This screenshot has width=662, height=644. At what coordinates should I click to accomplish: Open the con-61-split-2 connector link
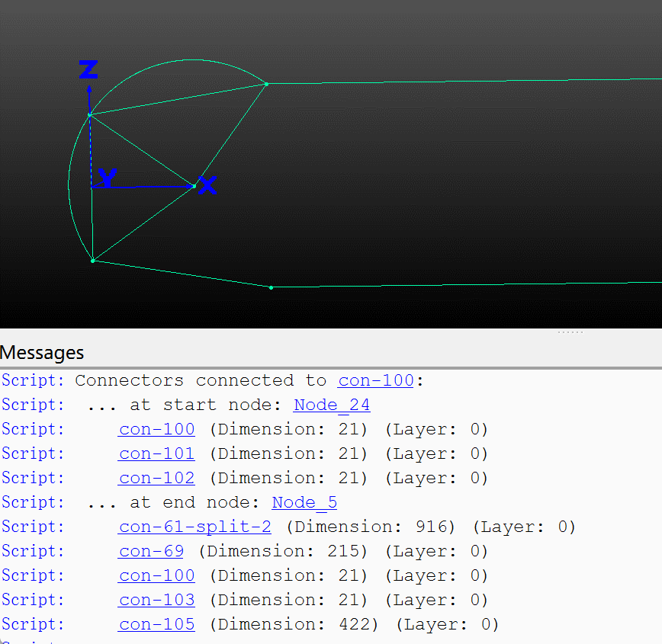194,527
